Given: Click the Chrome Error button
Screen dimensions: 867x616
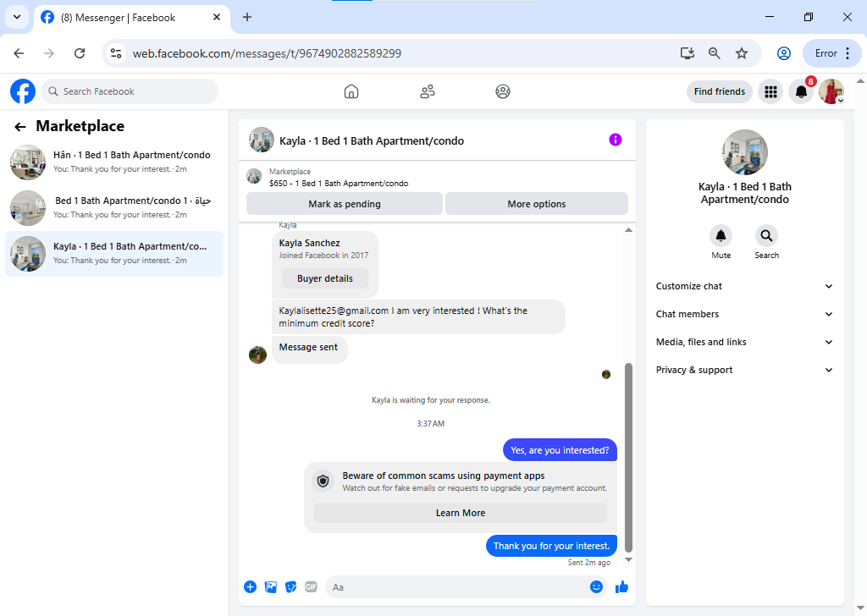Looking at the screenshot, I should (832, 53).
